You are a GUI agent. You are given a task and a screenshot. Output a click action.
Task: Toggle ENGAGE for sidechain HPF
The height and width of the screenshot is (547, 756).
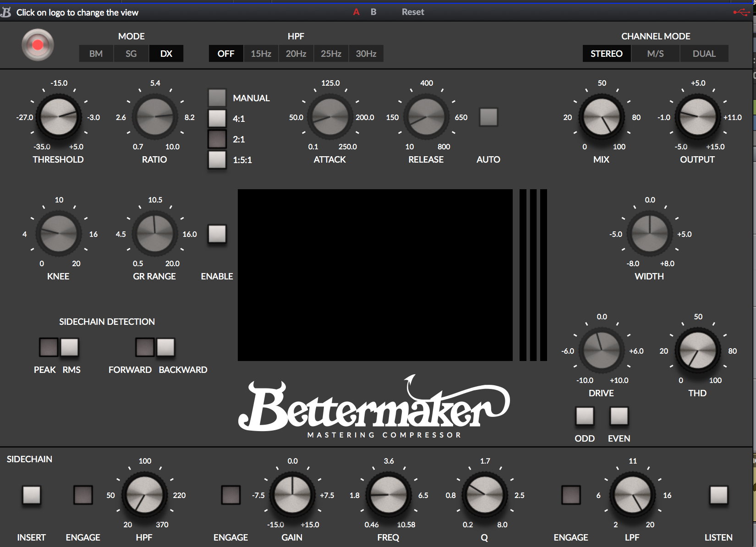pos(83,495)
